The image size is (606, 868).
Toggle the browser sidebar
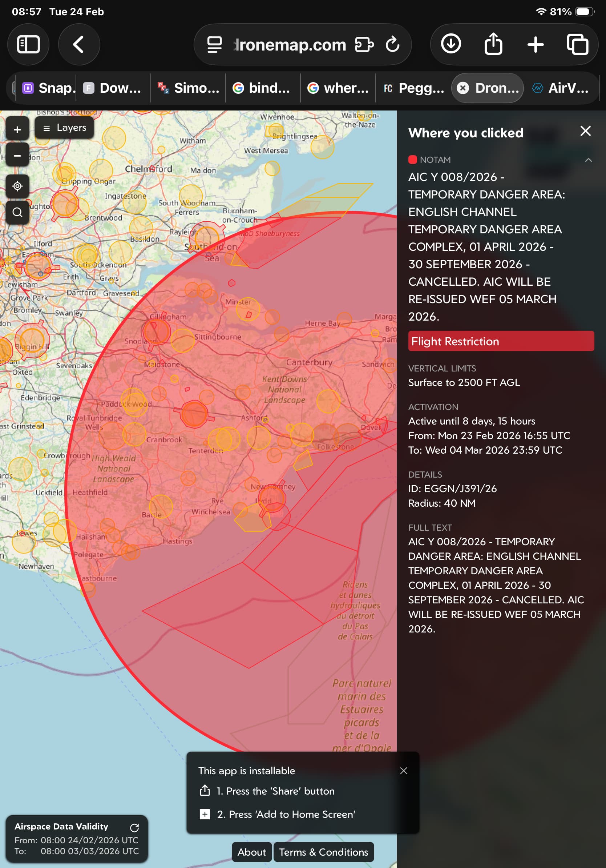click(x=28, y=44)
